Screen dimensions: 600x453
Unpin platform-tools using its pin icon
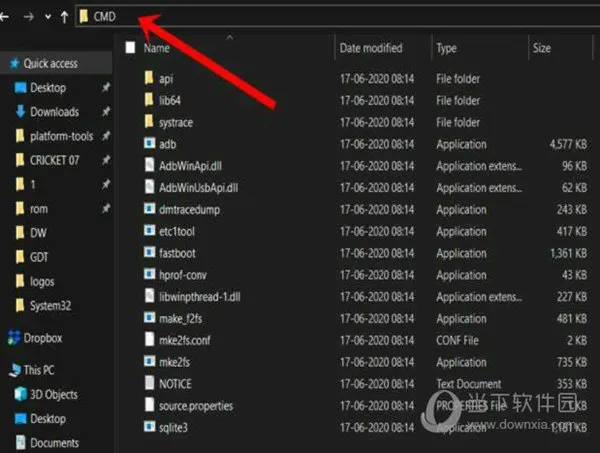point(106,136)
